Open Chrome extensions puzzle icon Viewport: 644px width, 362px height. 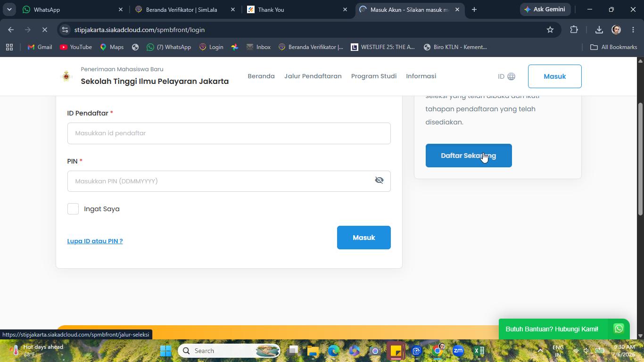click(574, 30)
